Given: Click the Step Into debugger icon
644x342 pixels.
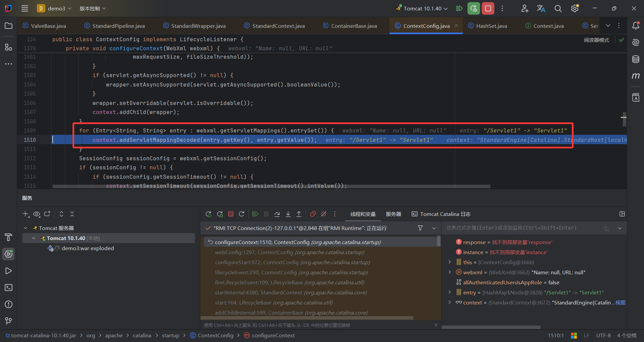Looking at the screenshot, I should pyautogui.click(x=288, y=214).
